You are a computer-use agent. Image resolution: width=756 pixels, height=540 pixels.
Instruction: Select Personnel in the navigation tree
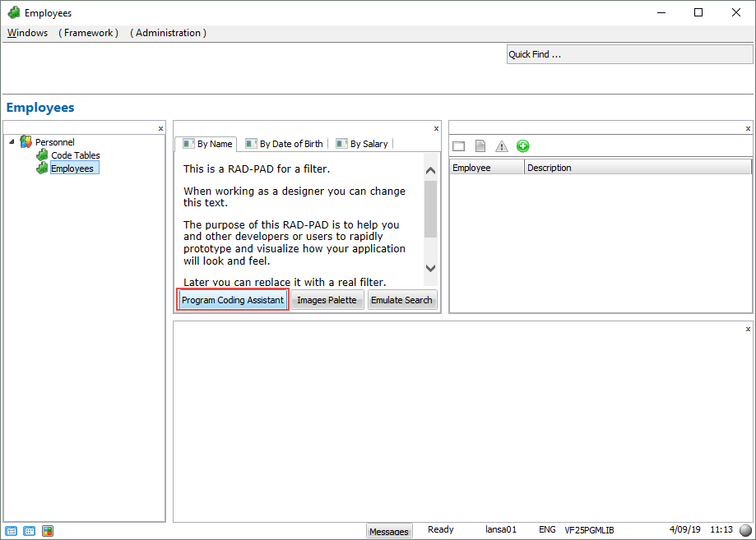pos(55,141)
